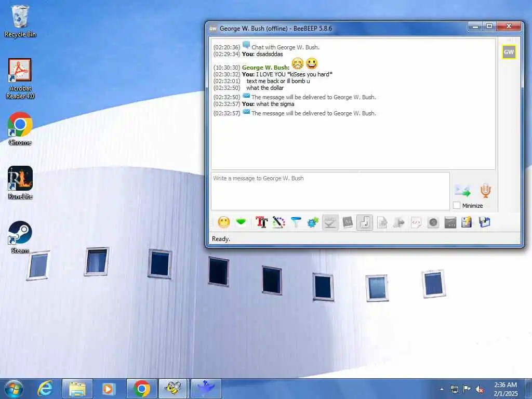Click the "Ready." status bar text
Image resolution: width=532 pixels, height=399 pixels.
pyautogui.click(x=221, y=239)
